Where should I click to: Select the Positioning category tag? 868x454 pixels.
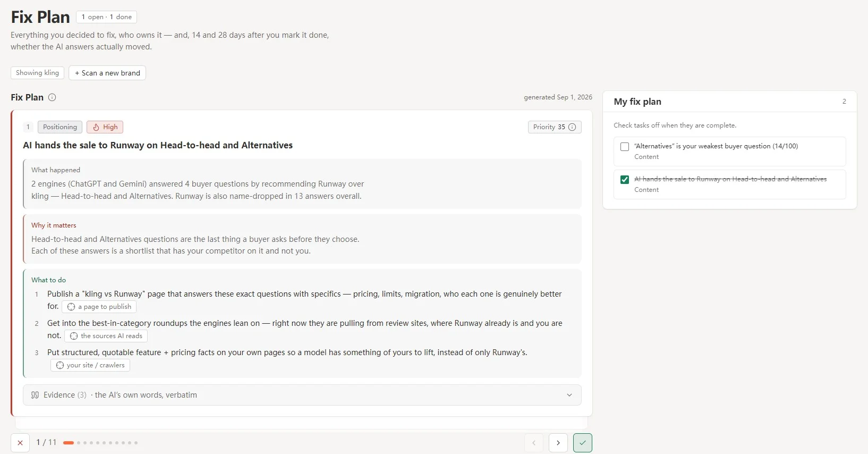60,127
